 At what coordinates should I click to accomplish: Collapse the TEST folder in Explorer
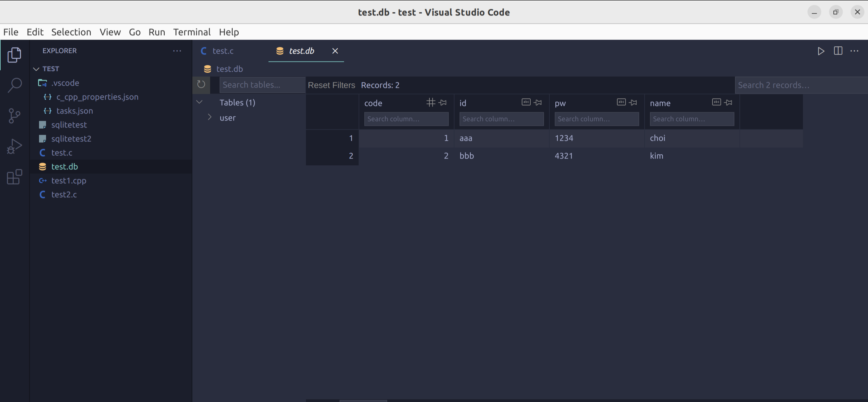36,69
